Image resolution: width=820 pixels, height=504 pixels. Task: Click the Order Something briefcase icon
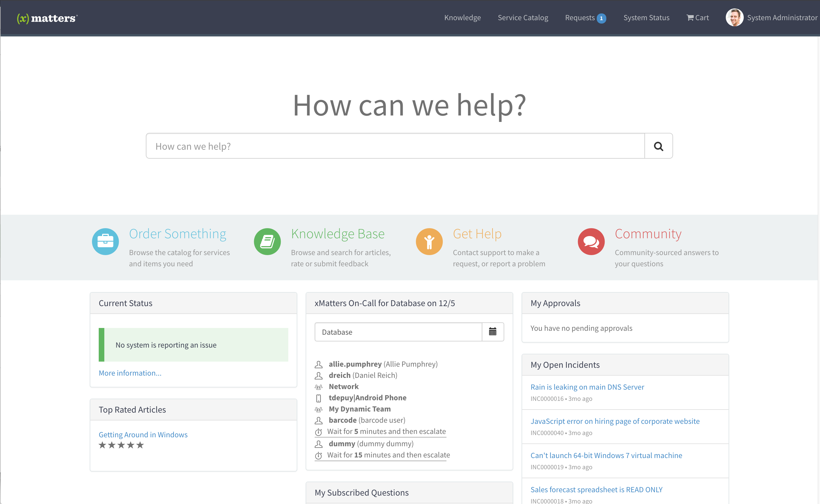pos(105,241)
